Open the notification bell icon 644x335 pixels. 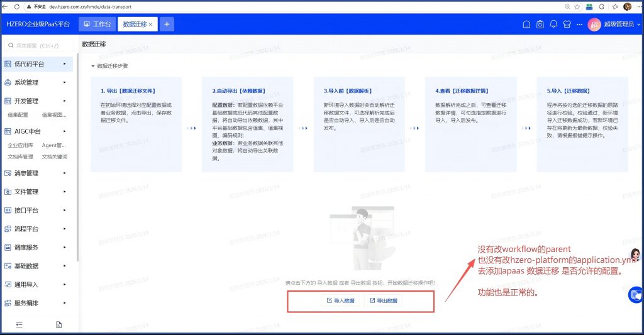pyautogui.click(x=553, y=25)
